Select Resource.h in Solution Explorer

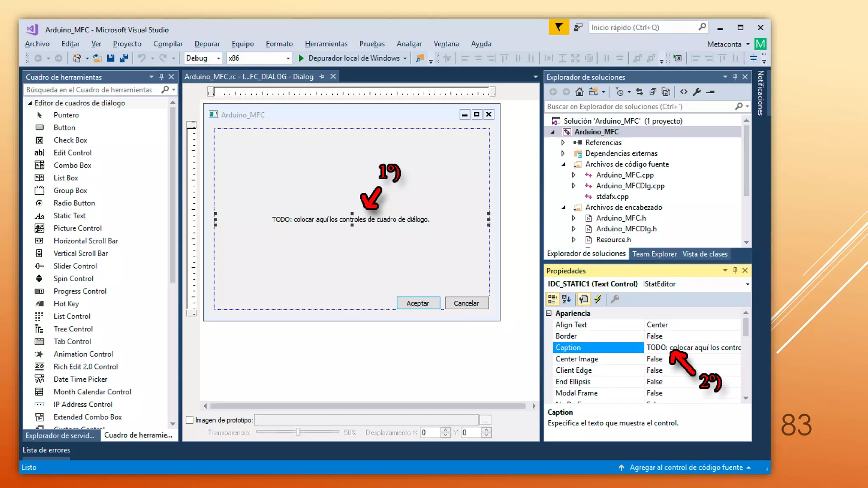(x=613, y=240)
